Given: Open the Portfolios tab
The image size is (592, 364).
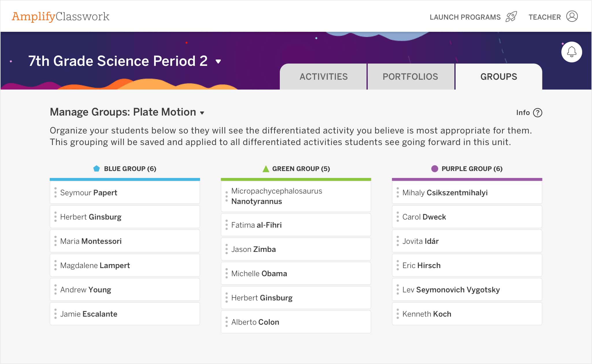Looking at the screenshot, I should (410, 76).
